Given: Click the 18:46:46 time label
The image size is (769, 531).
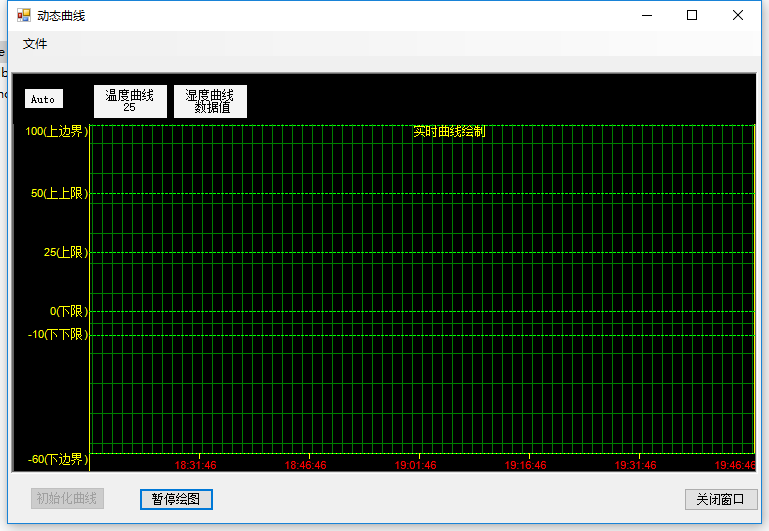Looking at the screenshot, I should pyautogui.click(x=306, y=465).
